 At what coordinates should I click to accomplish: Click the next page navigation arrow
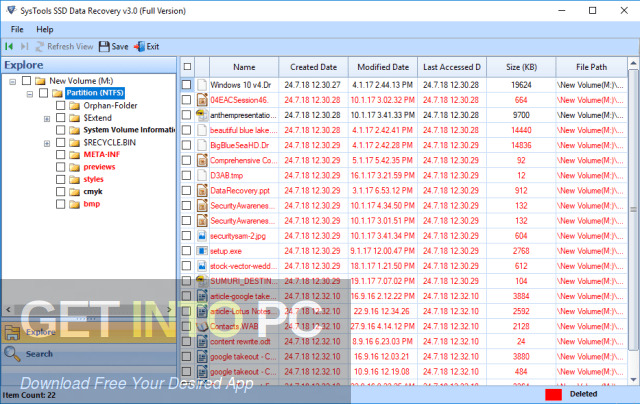24,47
